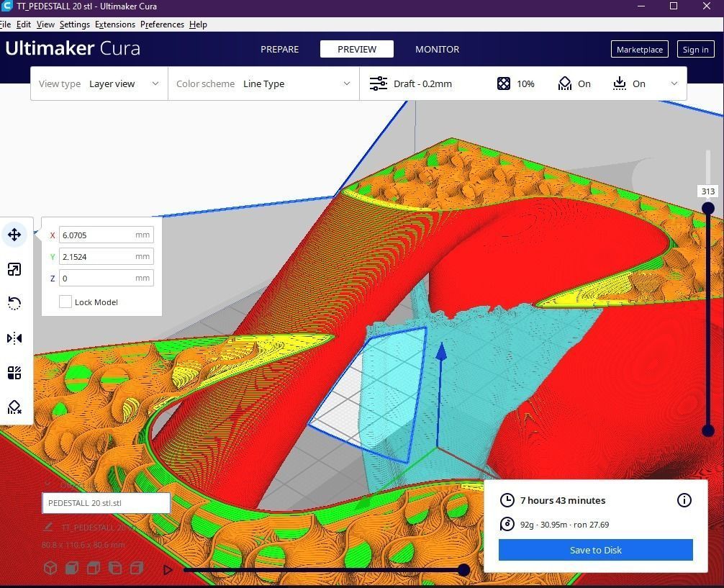Select the Move tool

pyautogui.click(x=14, y=235)
